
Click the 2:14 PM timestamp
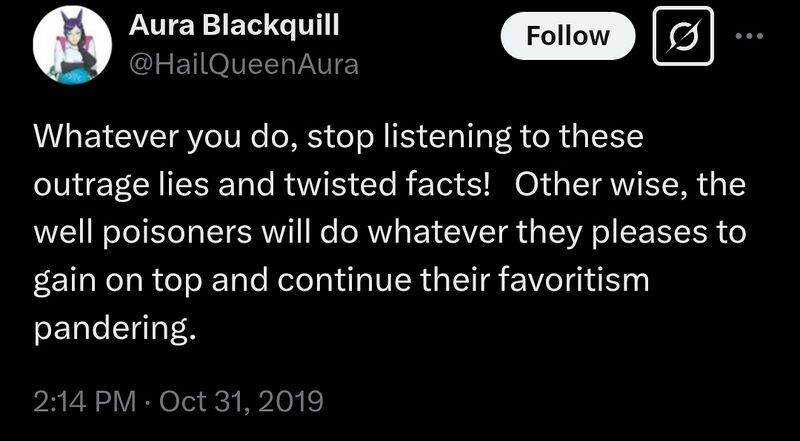pos(84,402)
